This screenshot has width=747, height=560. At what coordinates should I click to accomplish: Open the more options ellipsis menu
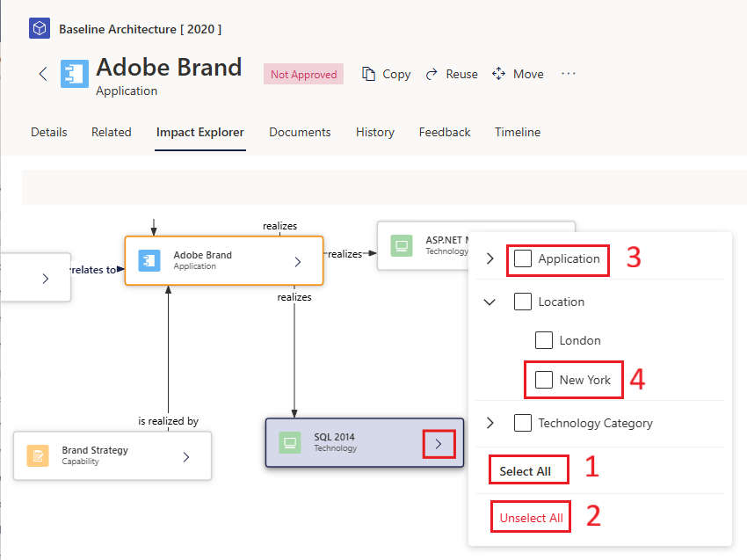click(568, 73)
